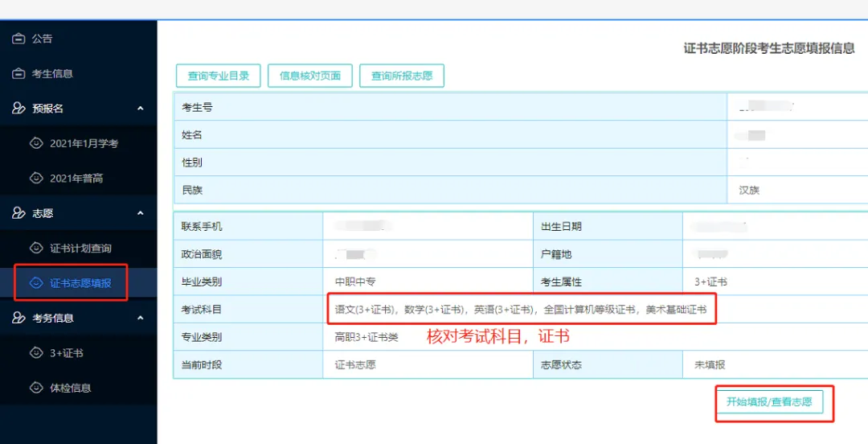Click the 考生属性 label cell
Image resolution: width=868 pixels, height=444 pixels.
point(608,282)
